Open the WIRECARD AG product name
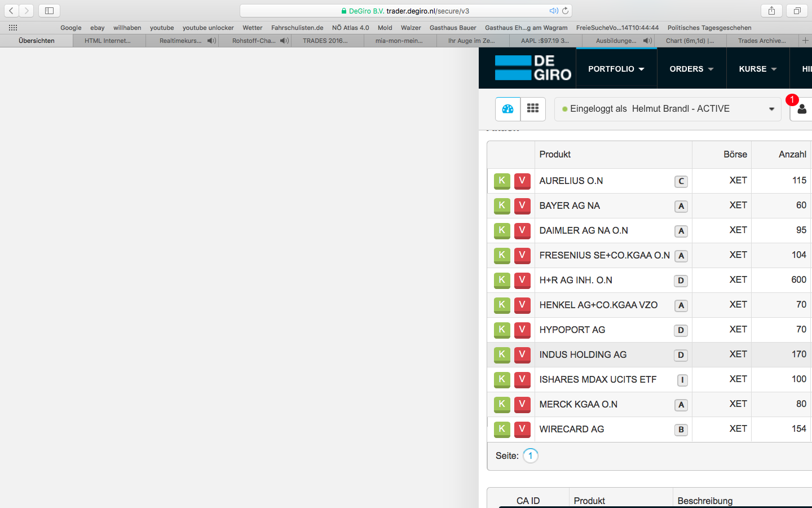Viewport: 812px width, 508px height. click(x=572, y=429)
